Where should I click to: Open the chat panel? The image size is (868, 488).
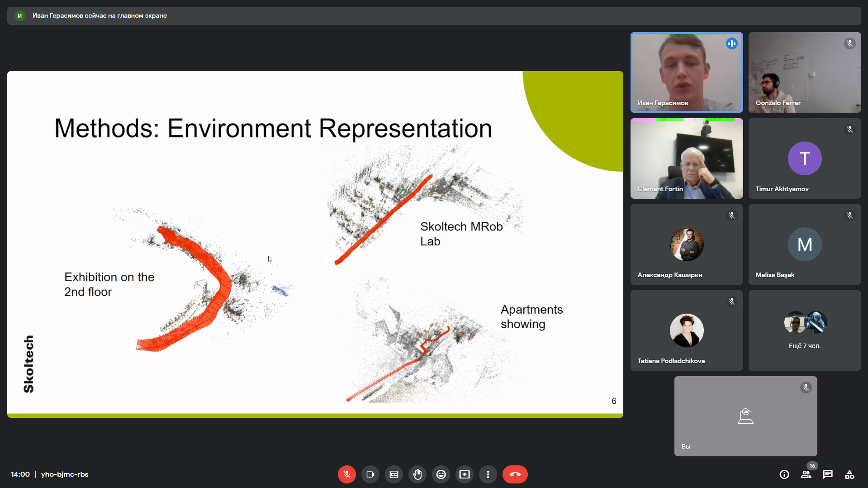point(828,474)
